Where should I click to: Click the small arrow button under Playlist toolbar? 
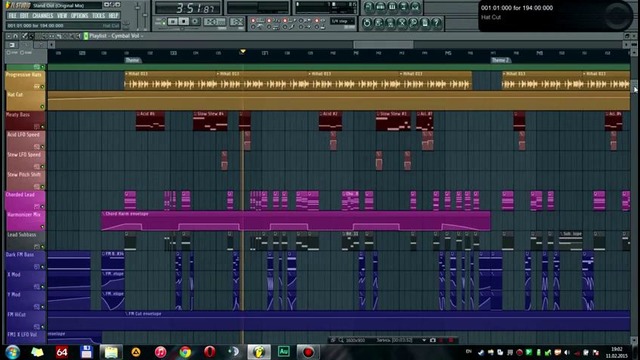(x=51, y=45)
